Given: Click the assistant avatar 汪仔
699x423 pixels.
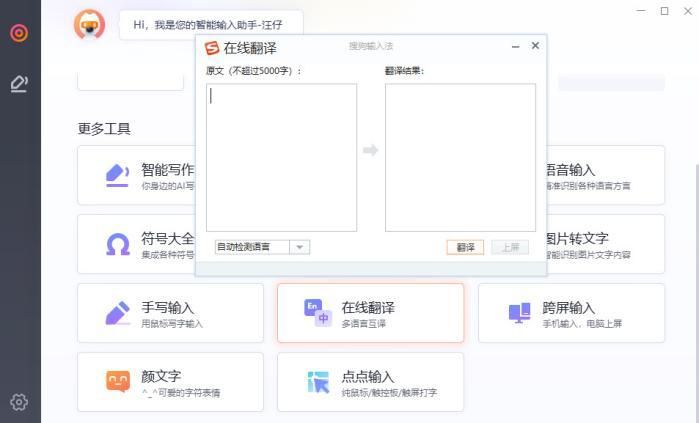Looking at the screenshot, I should tap(90, 25).
